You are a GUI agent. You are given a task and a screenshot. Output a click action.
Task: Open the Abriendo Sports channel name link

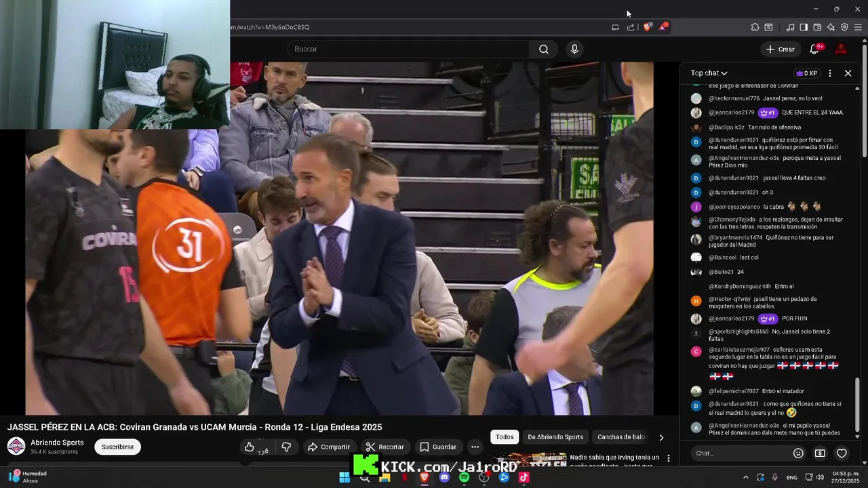click(x=57, y=443)
